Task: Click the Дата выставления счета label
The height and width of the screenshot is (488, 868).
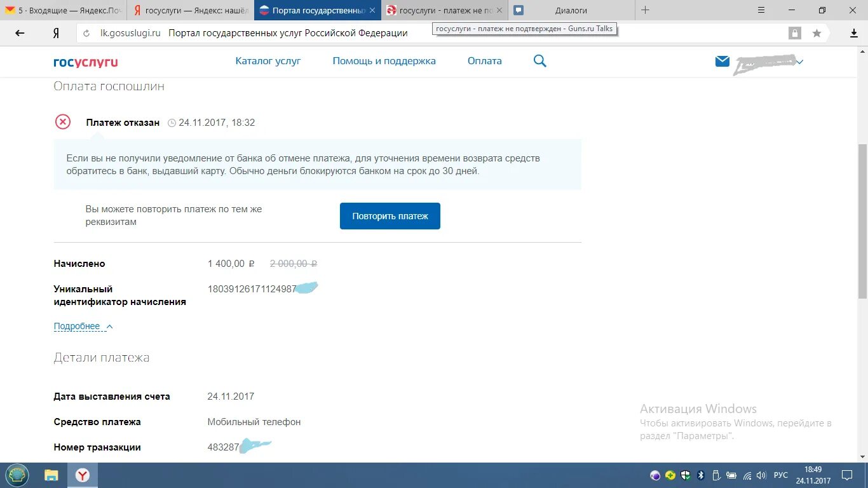Action: (112, 396)
